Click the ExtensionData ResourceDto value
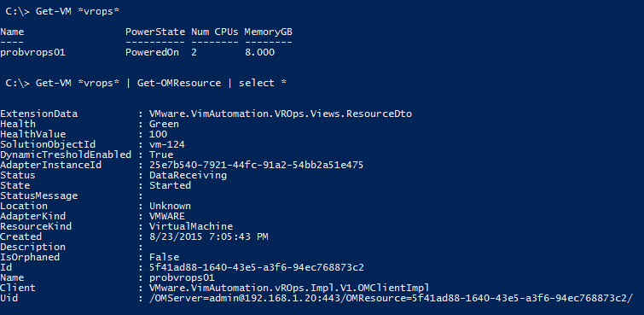The width and height of the screenshot is (644, 315). [x=281, y=114]
